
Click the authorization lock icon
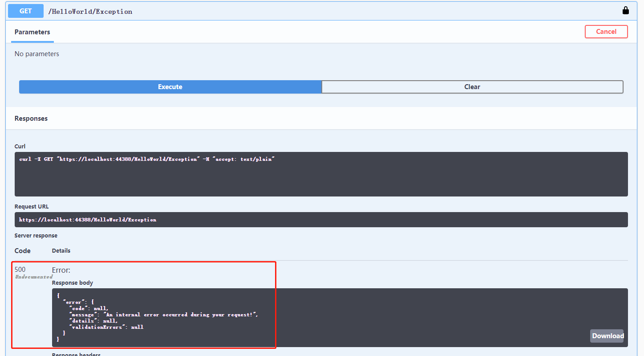tap(625, 11)
